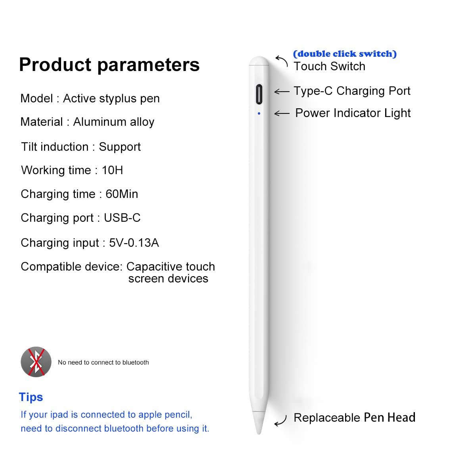476x476 pixels.
Task: Click the crossed-out Bluetooth icon
Action: point(36,362)
